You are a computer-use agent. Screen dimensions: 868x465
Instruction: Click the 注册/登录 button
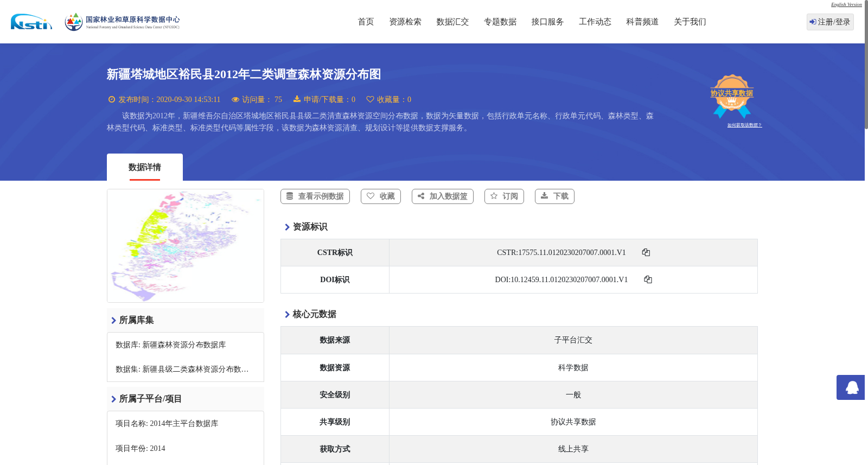830,22
